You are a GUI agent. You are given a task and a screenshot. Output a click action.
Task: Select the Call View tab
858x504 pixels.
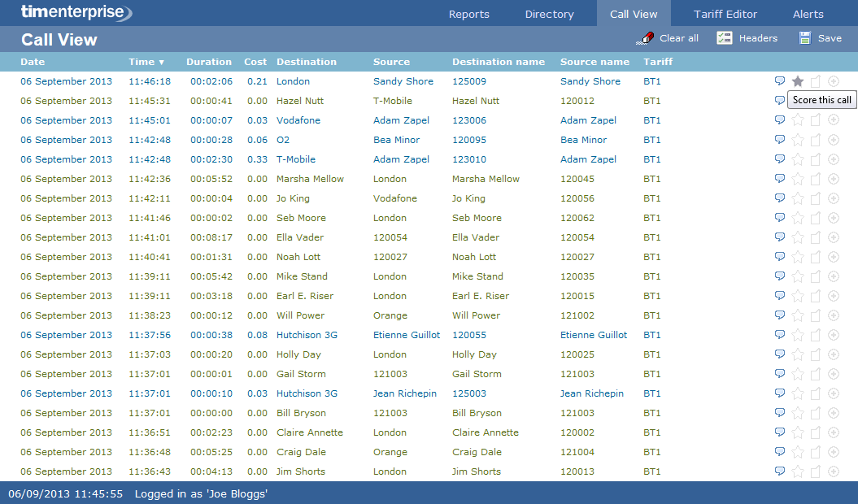pyautogui.click(x=634, y=15)
